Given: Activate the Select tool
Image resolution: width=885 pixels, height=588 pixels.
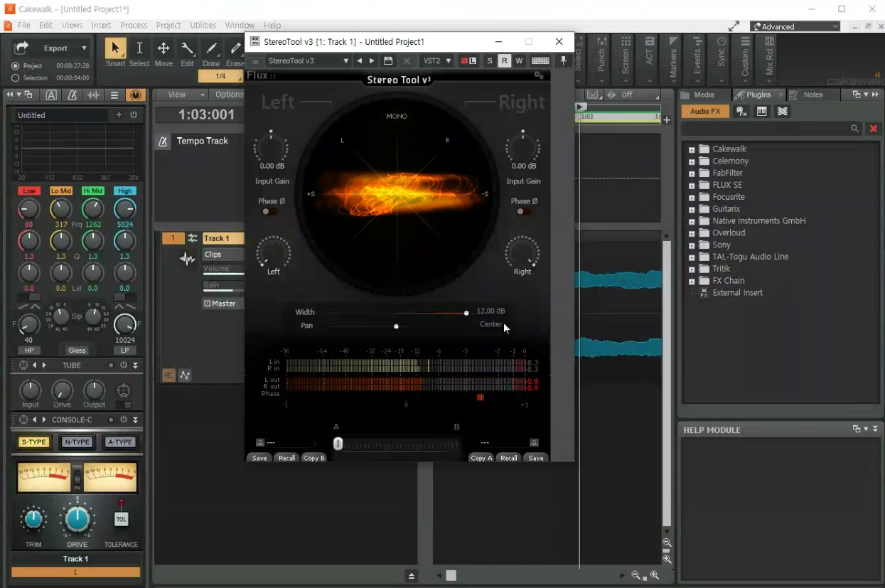Looking at the screenshot, I should 139,48.
